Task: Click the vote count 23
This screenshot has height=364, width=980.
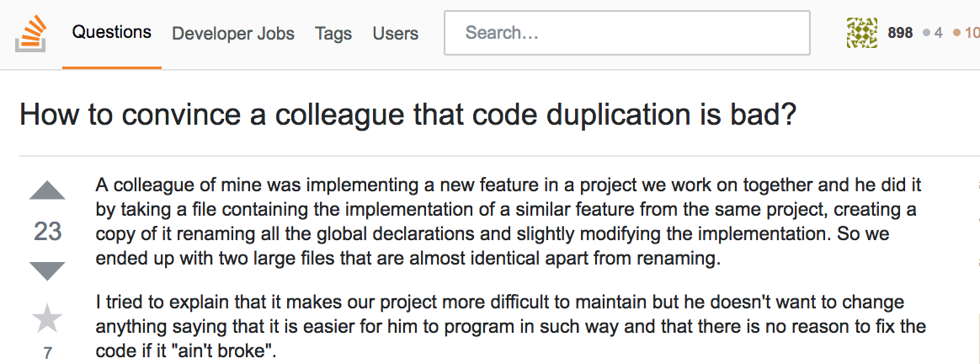Action: pyautogui.click(x=47, y=231)
